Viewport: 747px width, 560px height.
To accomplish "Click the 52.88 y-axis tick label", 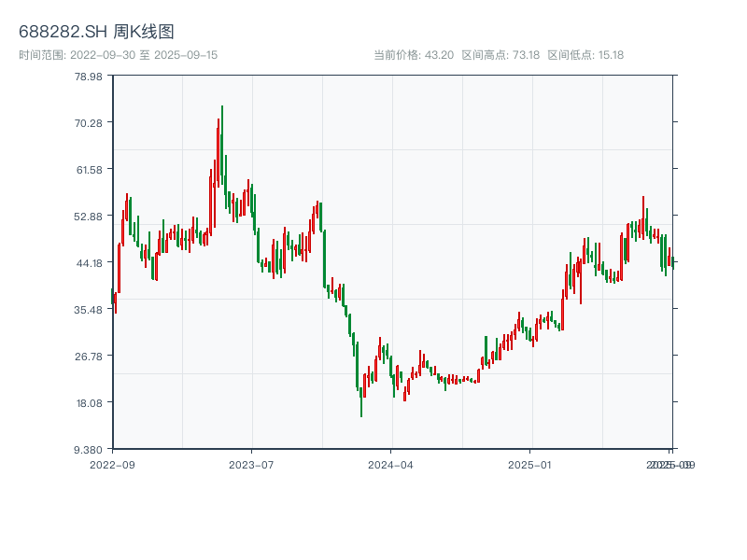I will point(87,217).
